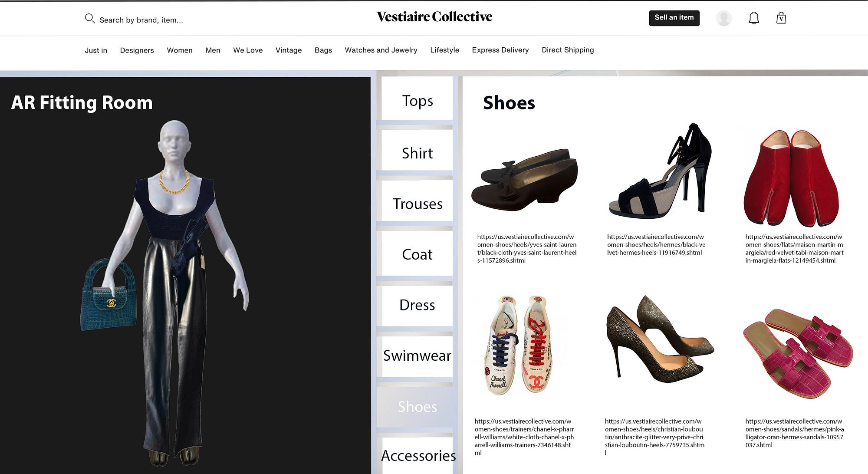868x474 pixels.
Task: Open the Just in menu
Action: click(96, 50)
